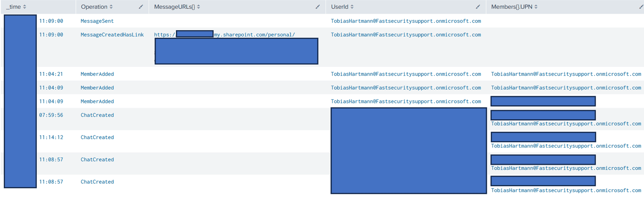The height and width of the screenshot is (197, 644).
Task: Open the MessageSent operation value
Action: pos(97,21)
